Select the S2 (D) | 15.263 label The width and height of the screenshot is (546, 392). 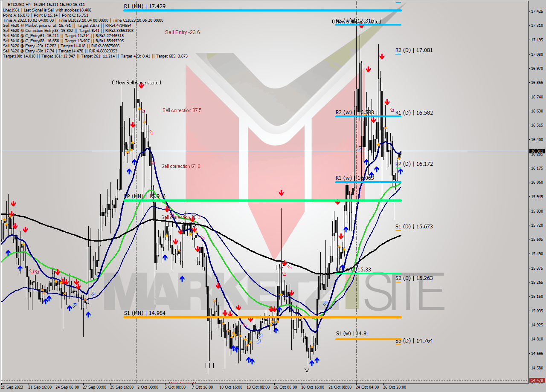tap(414, 278)
